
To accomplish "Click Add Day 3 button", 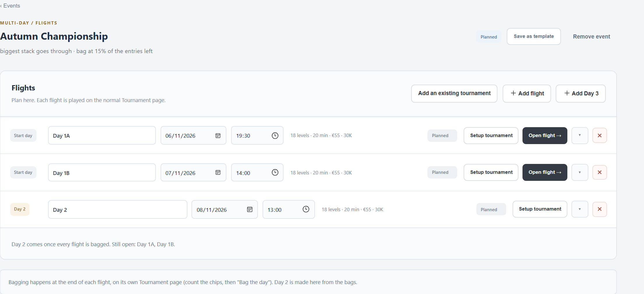I will click(580, 93).
